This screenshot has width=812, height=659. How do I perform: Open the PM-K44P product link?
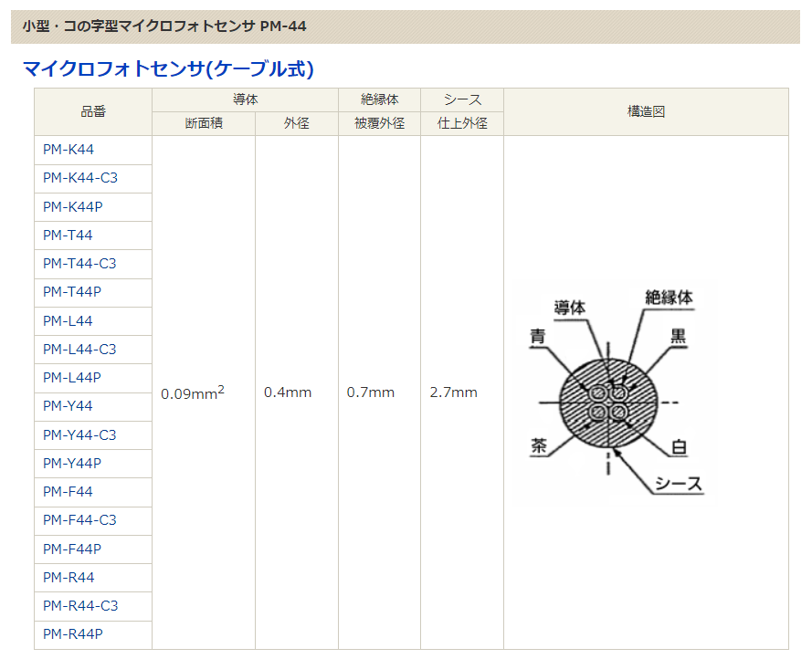click(73, 206)
